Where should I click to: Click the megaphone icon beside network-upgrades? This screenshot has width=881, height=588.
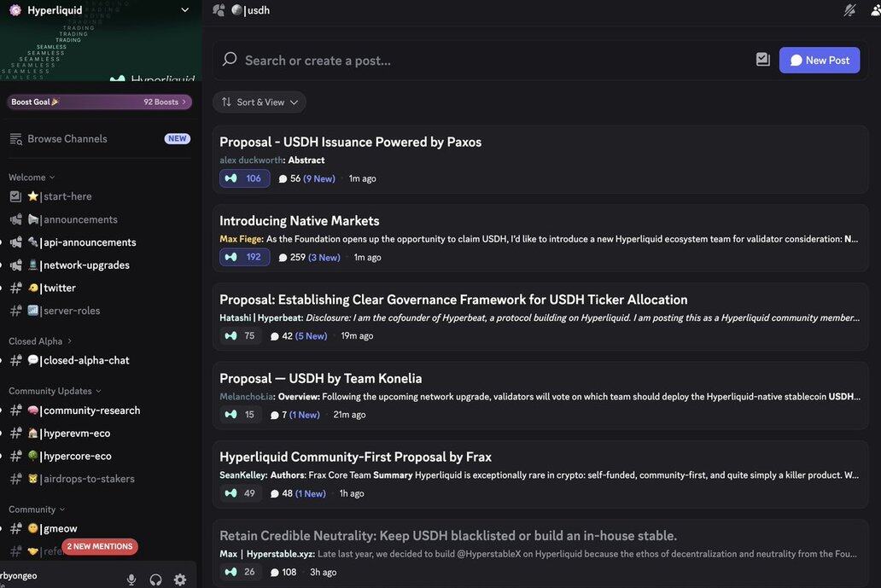point(15,265)
